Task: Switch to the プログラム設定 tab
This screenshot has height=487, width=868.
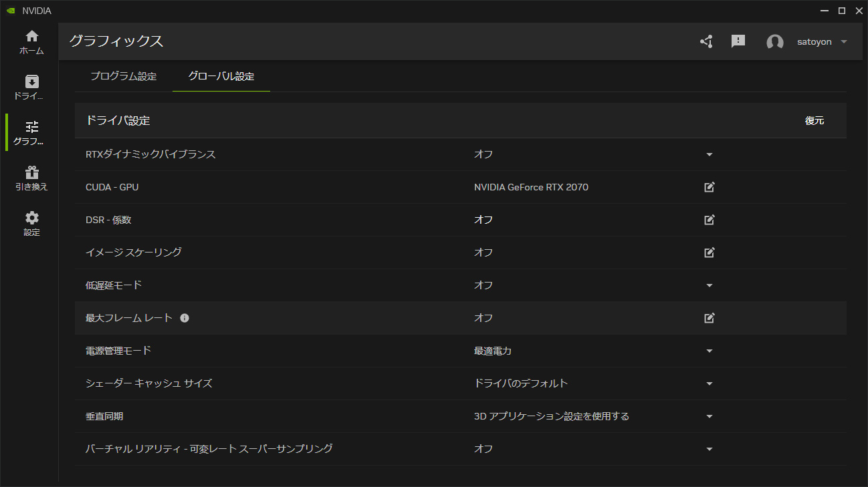Action: pyautogui.click(x=124, y=76)
